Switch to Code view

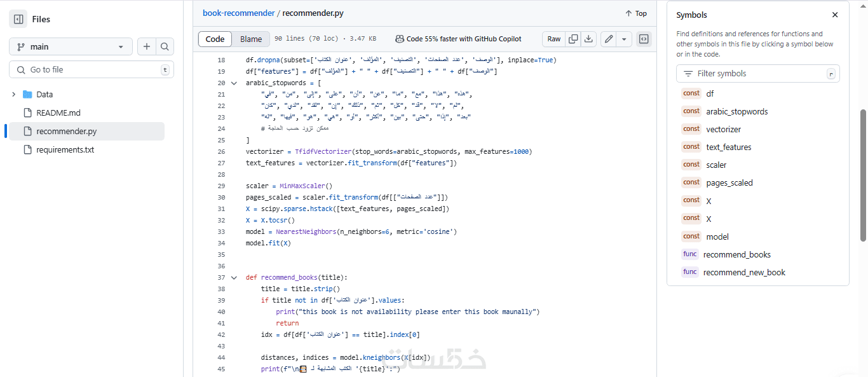click(215, 39)
